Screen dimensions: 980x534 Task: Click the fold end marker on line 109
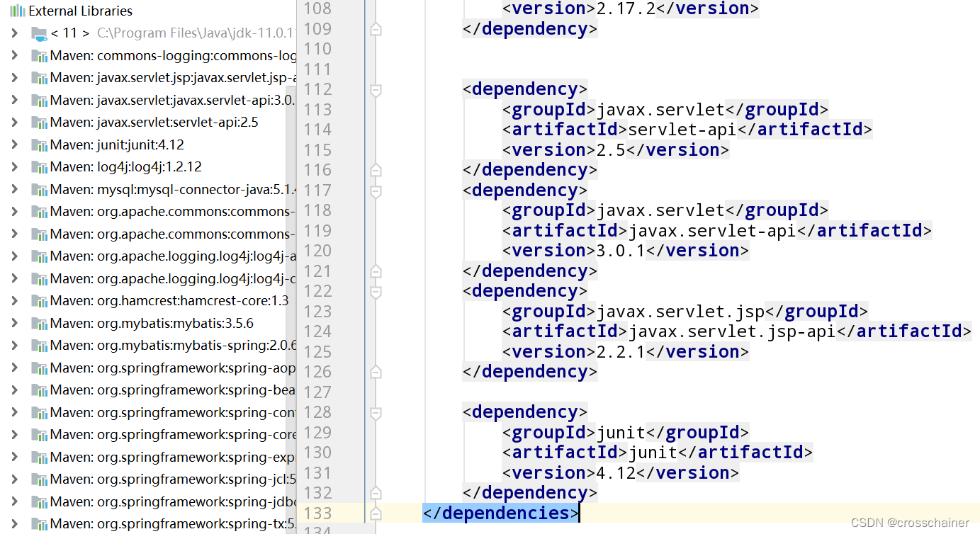[376, 29]
